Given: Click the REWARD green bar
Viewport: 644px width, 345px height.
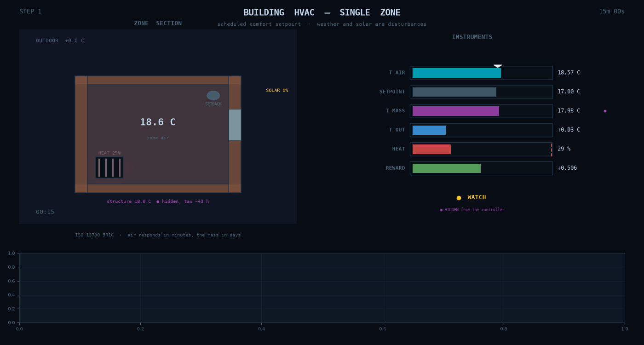Looking at the screenshot, I should (x=447, y=168).
